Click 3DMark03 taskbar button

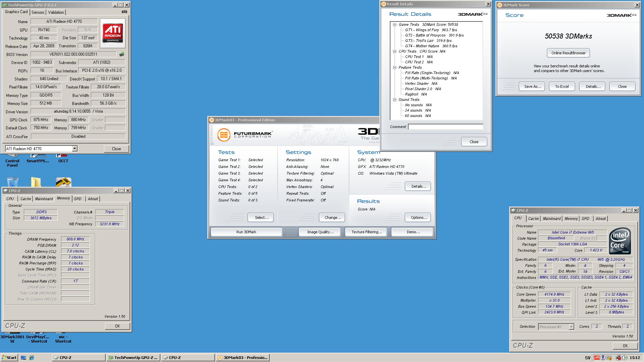(x=243, y=358)
